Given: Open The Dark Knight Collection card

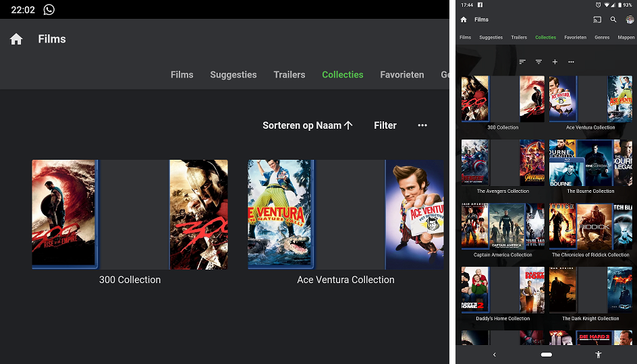Looking at the screenshot, I should click(x=590, y=290).
